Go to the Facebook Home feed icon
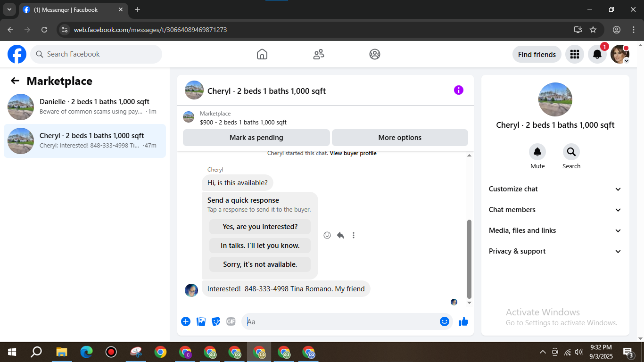 click(x=262, y=54)
